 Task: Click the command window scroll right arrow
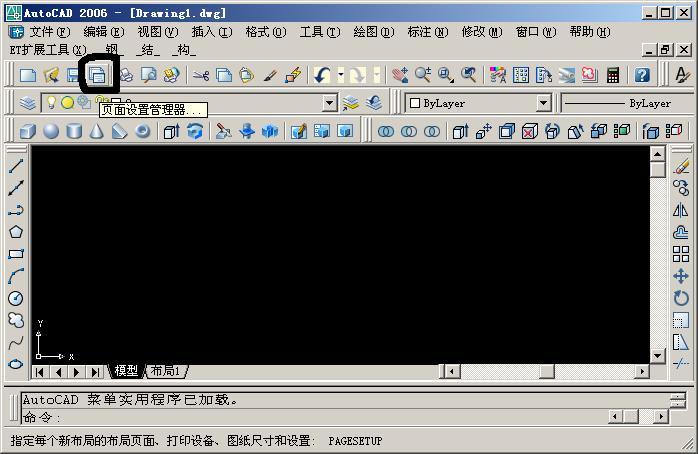pos(661,417)
